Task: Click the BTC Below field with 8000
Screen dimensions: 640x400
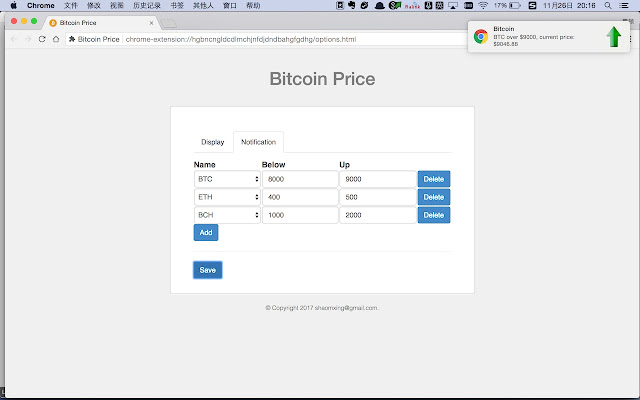Action: pos(300,179)
